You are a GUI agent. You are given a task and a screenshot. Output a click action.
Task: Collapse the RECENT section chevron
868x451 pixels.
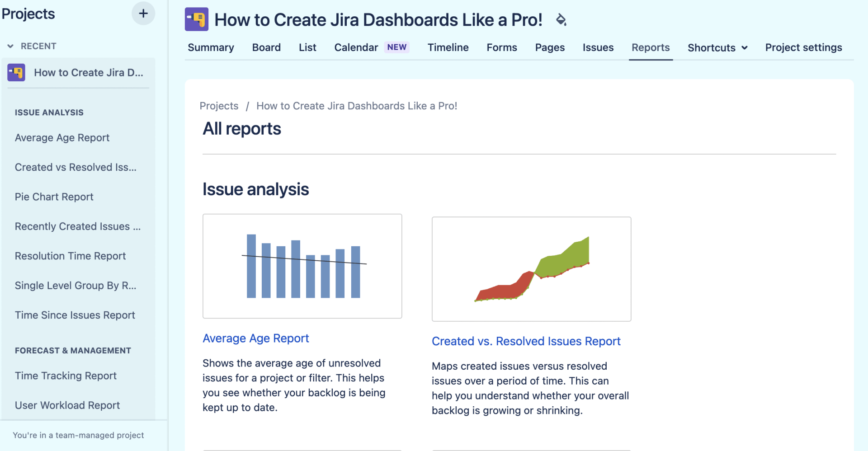click(10, 46)
